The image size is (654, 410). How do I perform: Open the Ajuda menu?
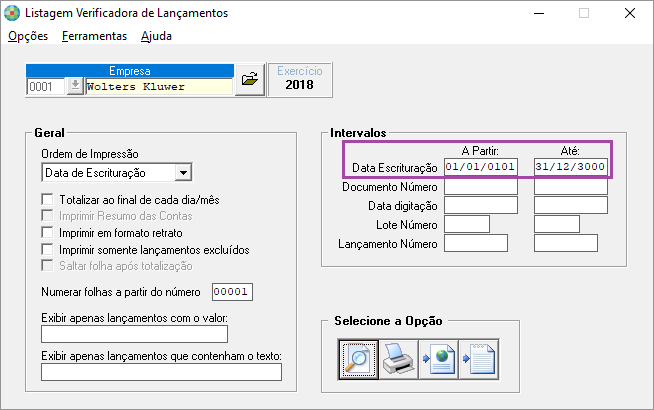[x=156, y=36]
